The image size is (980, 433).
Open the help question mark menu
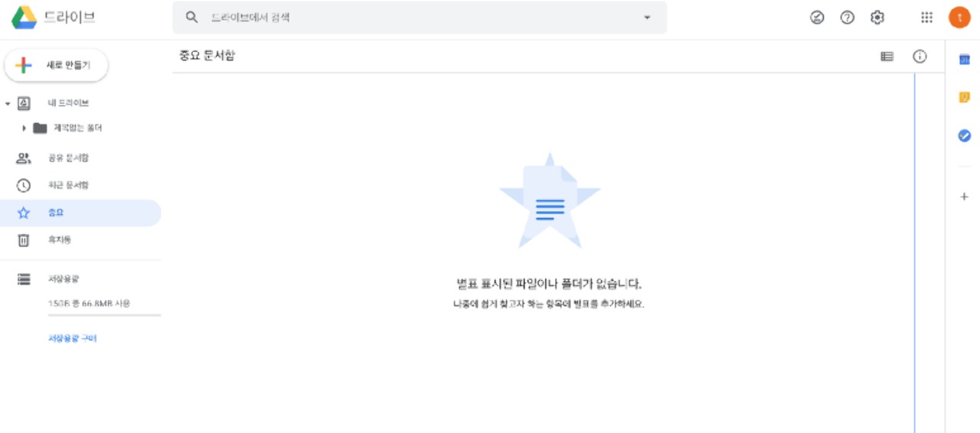point(847,18)
